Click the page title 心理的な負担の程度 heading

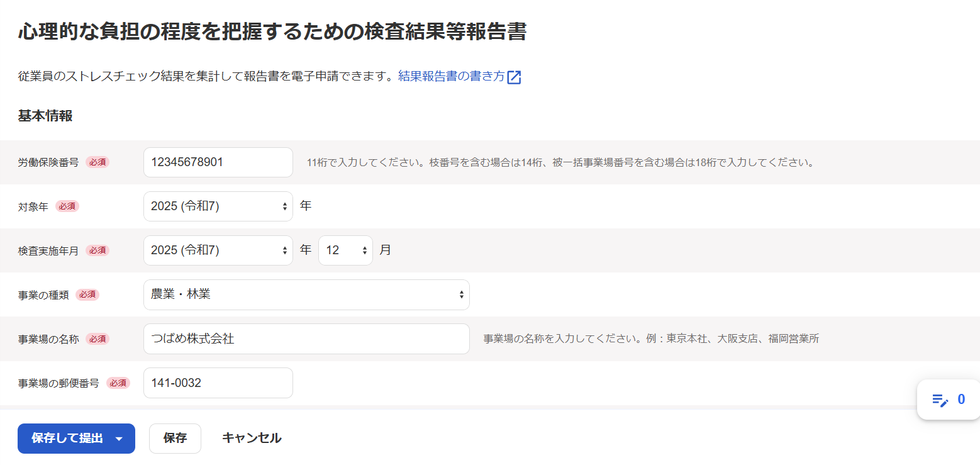coord(272,31)
